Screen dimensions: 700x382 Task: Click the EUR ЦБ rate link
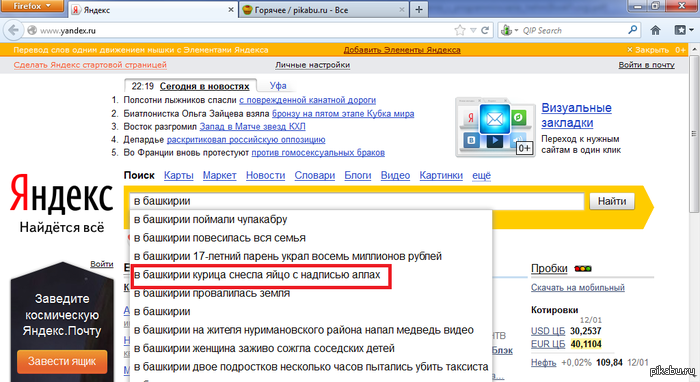(x=548, y=344)
